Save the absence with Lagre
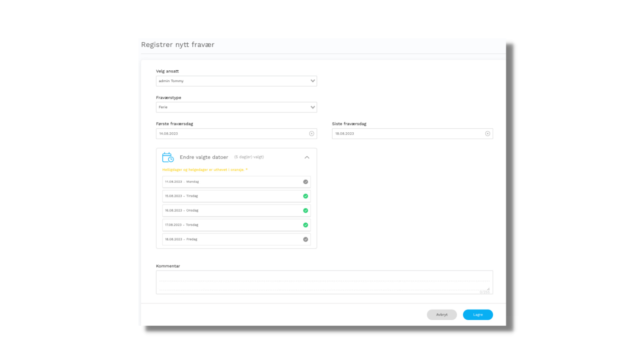Image resolution: width=644 pixels, height=362 pixels. click(x=477, y=315)
